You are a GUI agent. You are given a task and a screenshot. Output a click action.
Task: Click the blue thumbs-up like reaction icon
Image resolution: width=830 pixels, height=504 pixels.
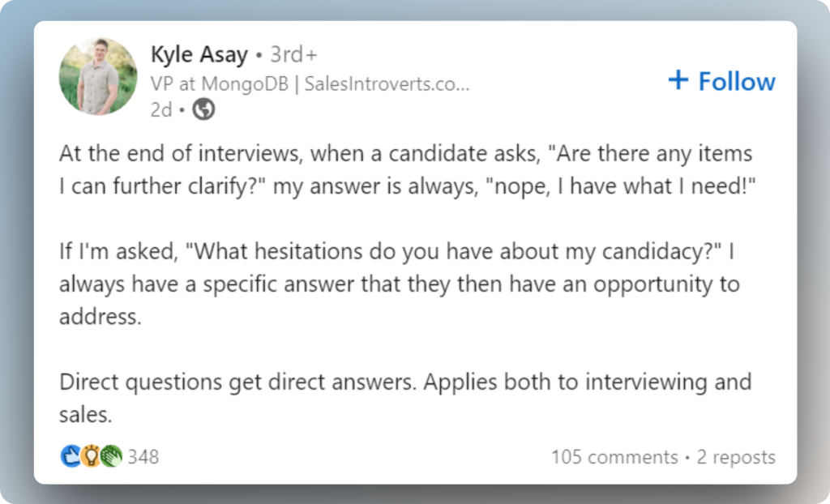click(71, 457)
